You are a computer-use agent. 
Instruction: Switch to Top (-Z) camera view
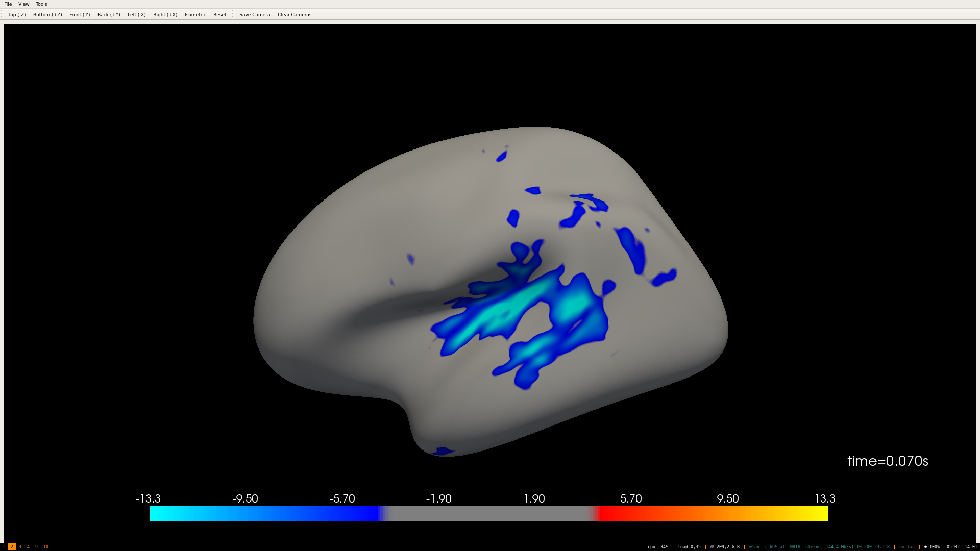pos(17,15)
